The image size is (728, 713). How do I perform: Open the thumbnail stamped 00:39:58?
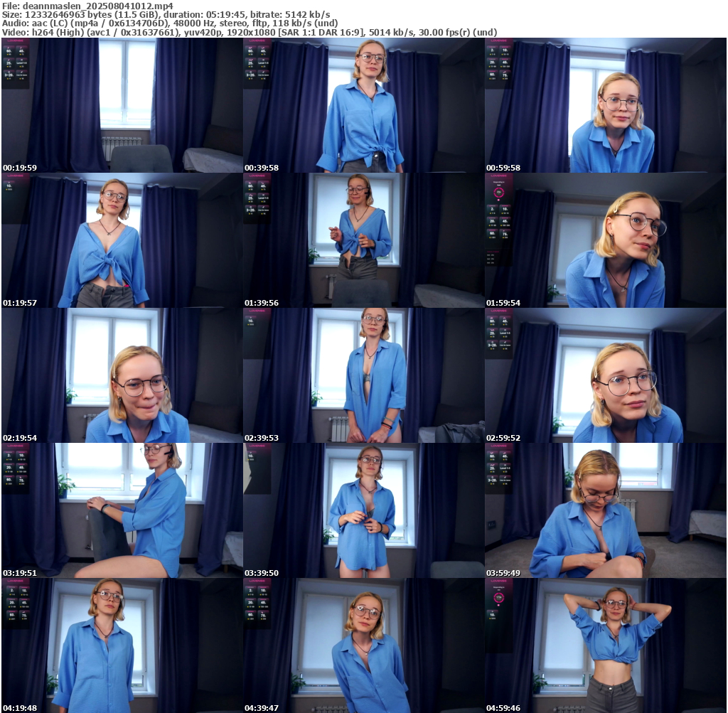point(363,105)
